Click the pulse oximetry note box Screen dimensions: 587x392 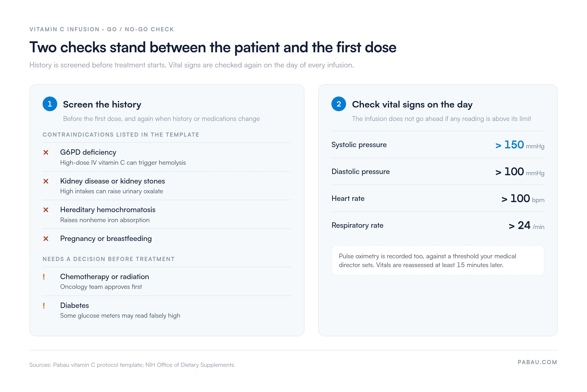tap(438, 261)
